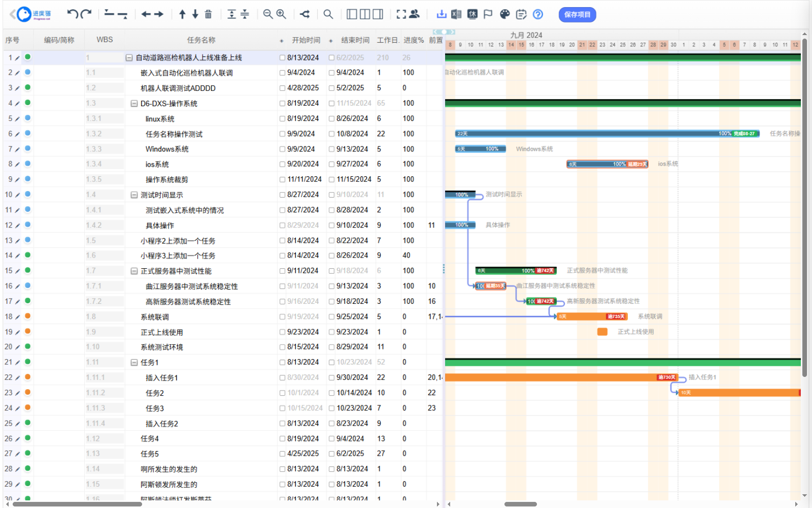Open the help question mark icon
812x508 pixels.
click(x=538, y=14)
